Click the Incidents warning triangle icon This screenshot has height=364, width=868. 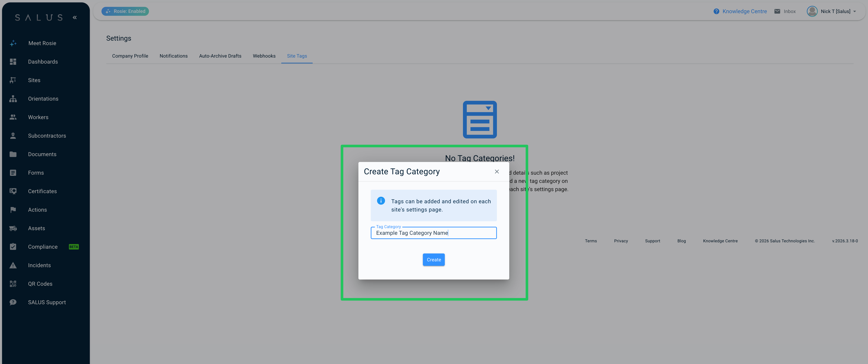pyautogui.click(x=13, y=265)
